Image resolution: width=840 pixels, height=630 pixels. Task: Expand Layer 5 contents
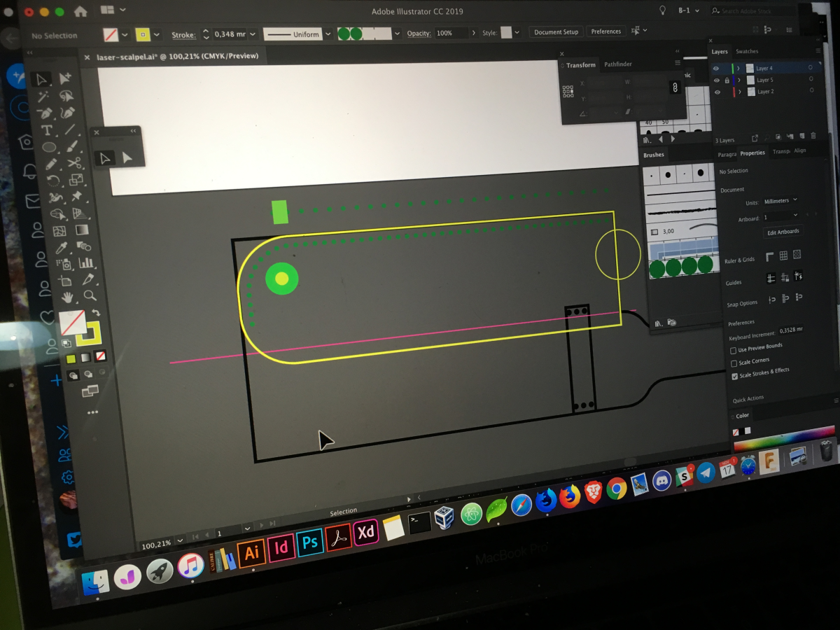[x=740, y=80]
